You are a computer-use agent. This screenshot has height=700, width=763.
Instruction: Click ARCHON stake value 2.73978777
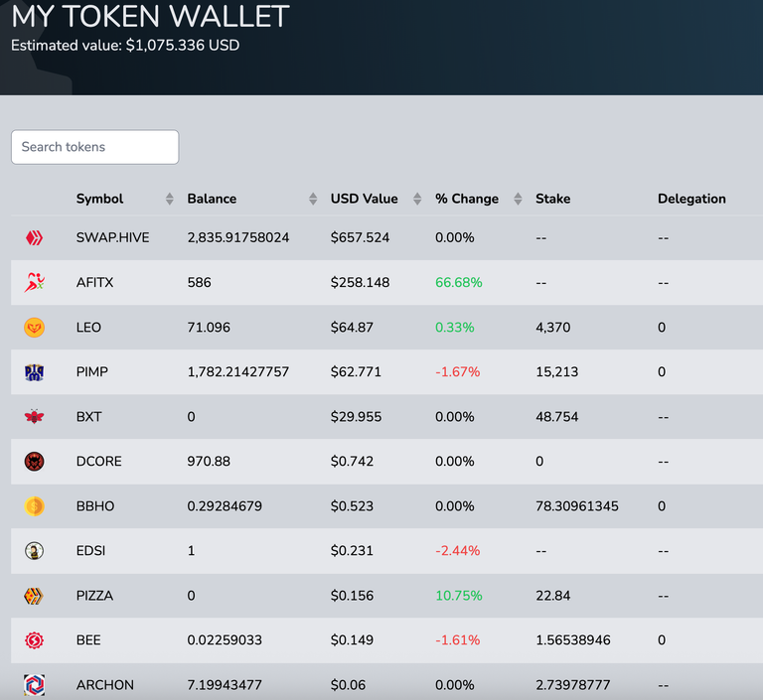pyautogui.click(x=572, y=685)
